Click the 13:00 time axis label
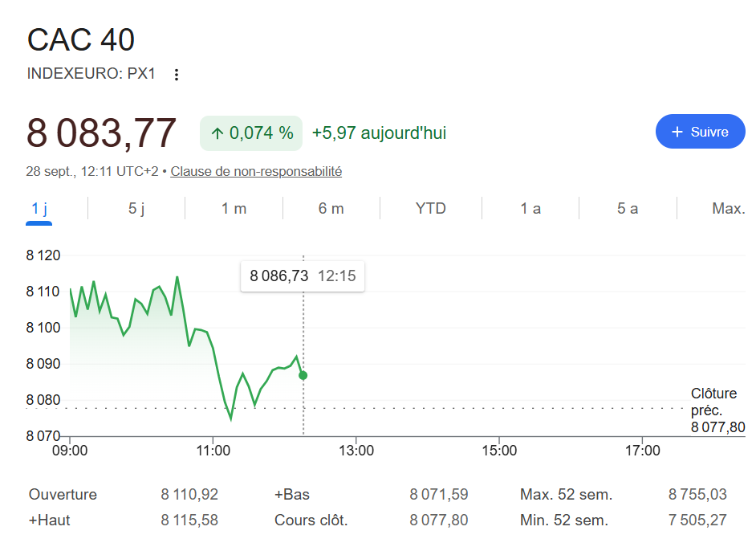The image size is (756, 547). pos(356,451)
